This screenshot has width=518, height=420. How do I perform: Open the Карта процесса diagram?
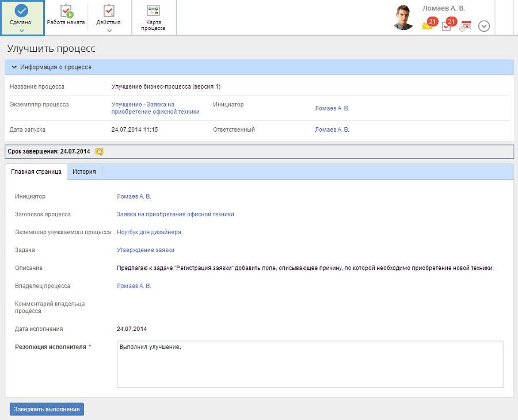154,17
